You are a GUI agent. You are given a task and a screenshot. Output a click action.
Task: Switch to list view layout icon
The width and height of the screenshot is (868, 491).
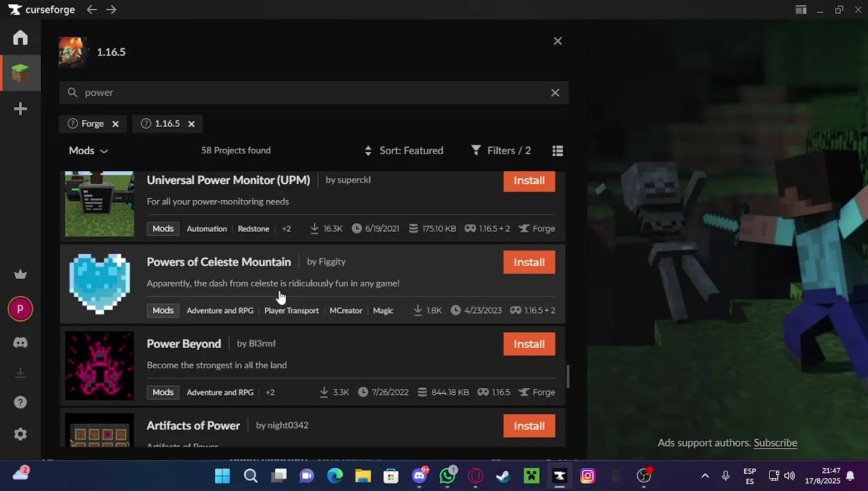558,151
